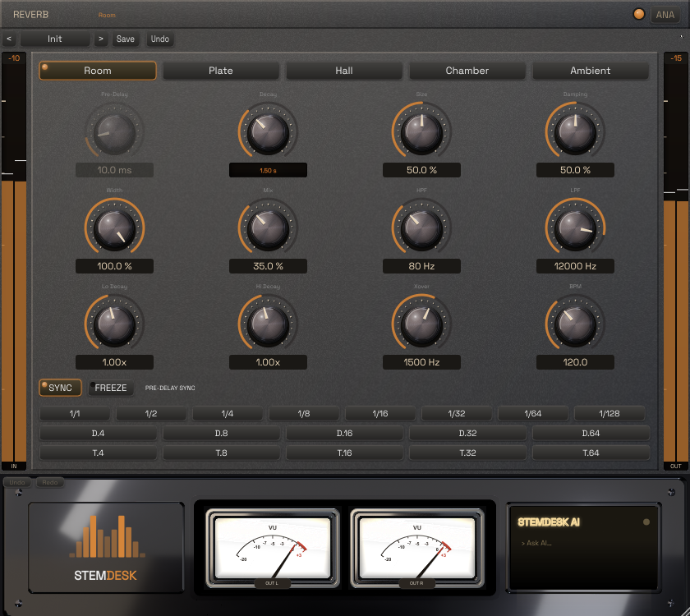Choose the 1/4 sync division
This screenshot has height=616, width=690.
point(228,414)
